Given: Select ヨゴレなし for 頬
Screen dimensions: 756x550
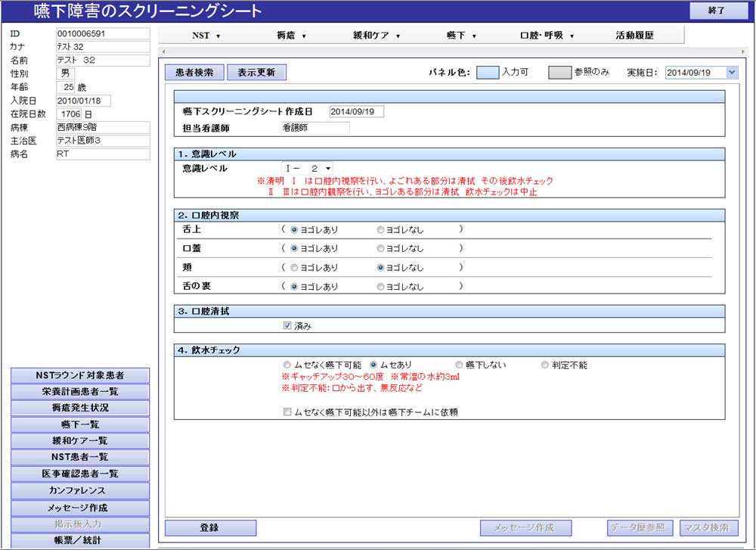Looking at the screenshot, I should pos(380,267).
